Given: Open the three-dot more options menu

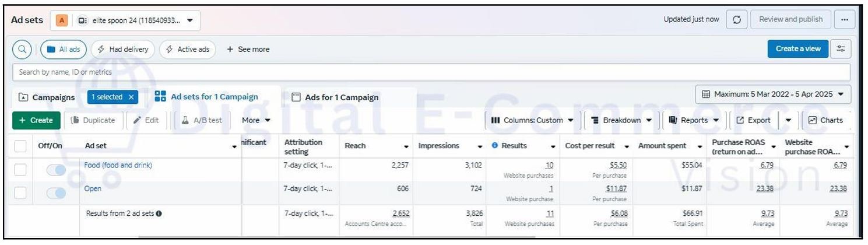Looking at the screenshot, I should [x=844, y=20].
